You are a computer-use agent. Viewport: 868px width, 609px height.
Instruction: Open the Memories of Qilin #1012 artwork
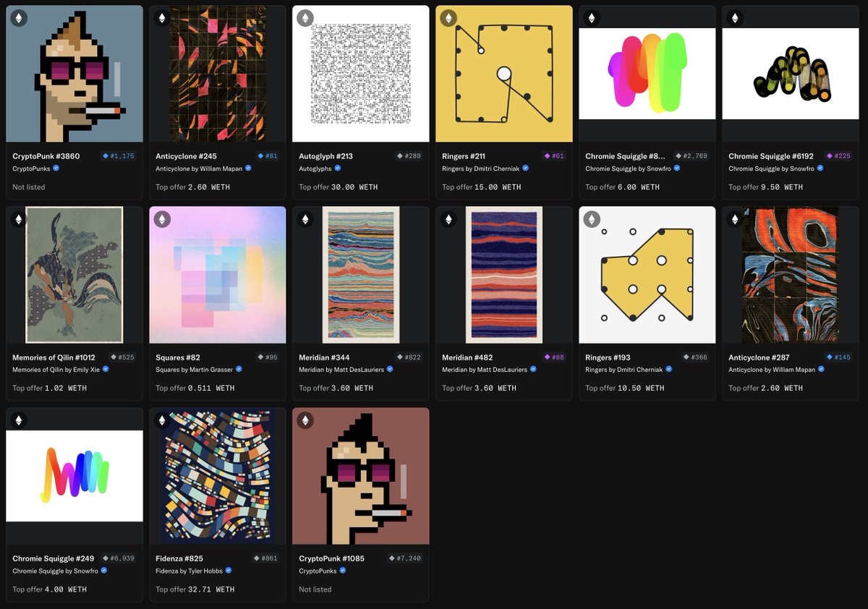75,275
